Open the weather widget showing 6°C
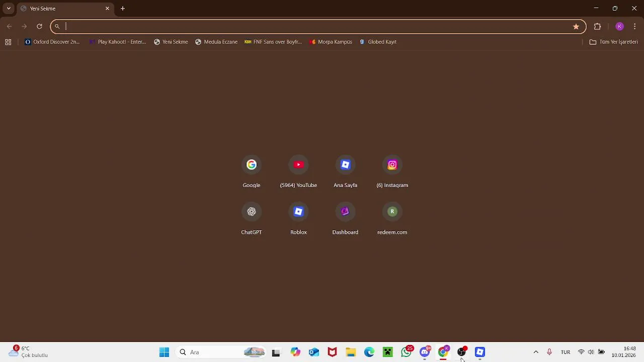 coord(29,352)
